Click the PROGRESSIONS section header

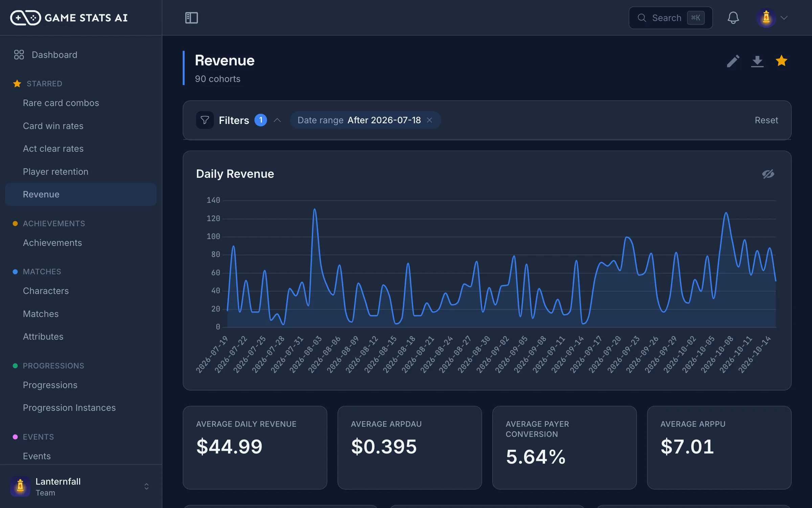click(x=53, y=366)
